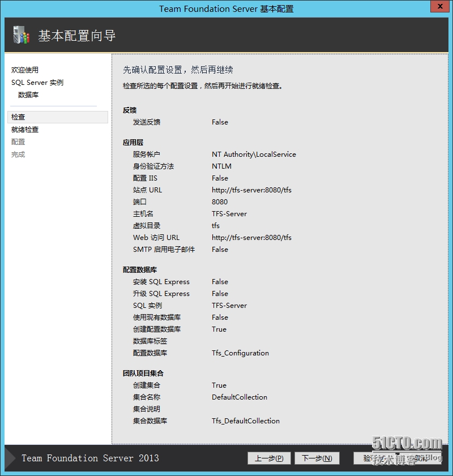
Task: Select the greyed 配置 step
Action: pos(18,142)
